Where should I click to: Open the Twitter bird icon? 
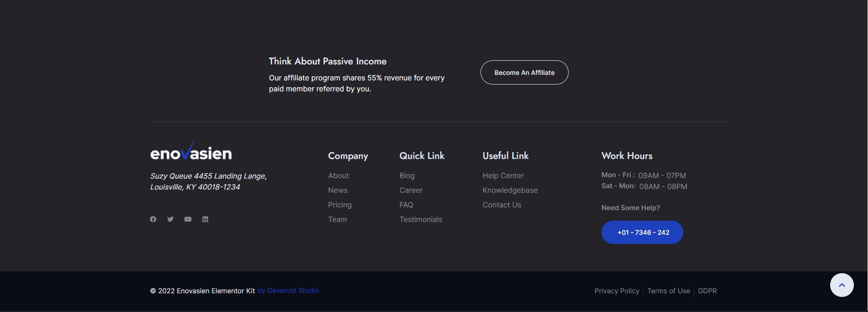[x=170, y=219]
